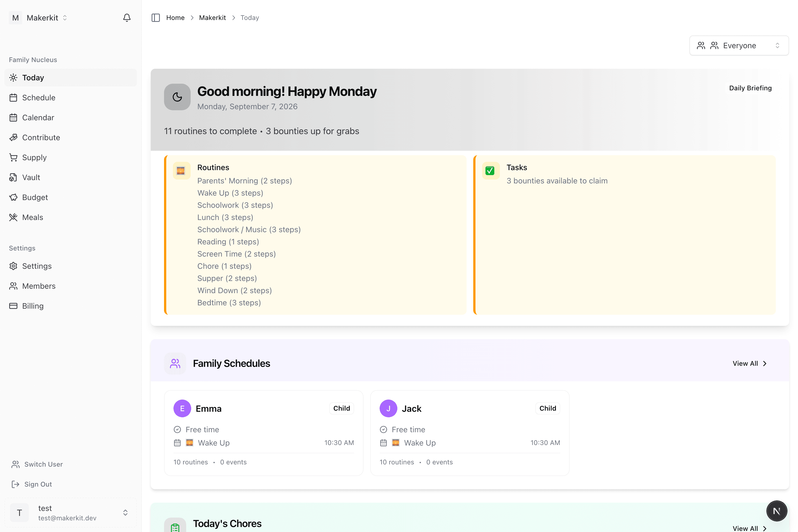Viewport: 798px width, 532px height.
Task: Click Wind Down (2 steps) routine
Action: click(235, 291)
